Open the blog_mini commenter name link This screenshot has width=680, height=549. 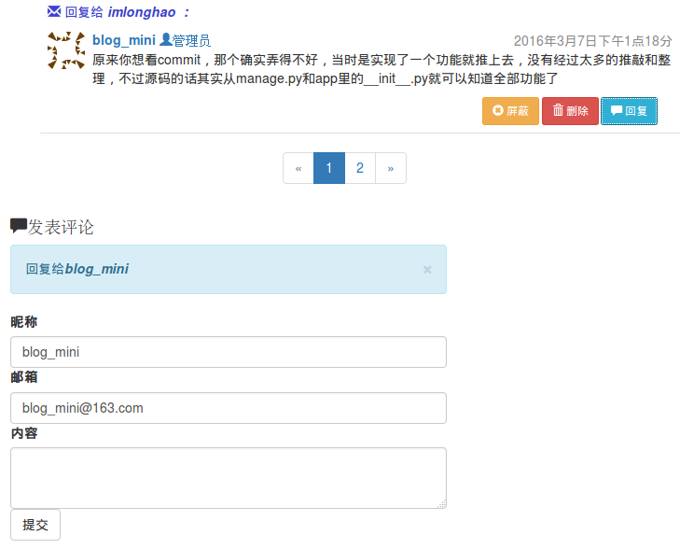(x=123, y=41)
